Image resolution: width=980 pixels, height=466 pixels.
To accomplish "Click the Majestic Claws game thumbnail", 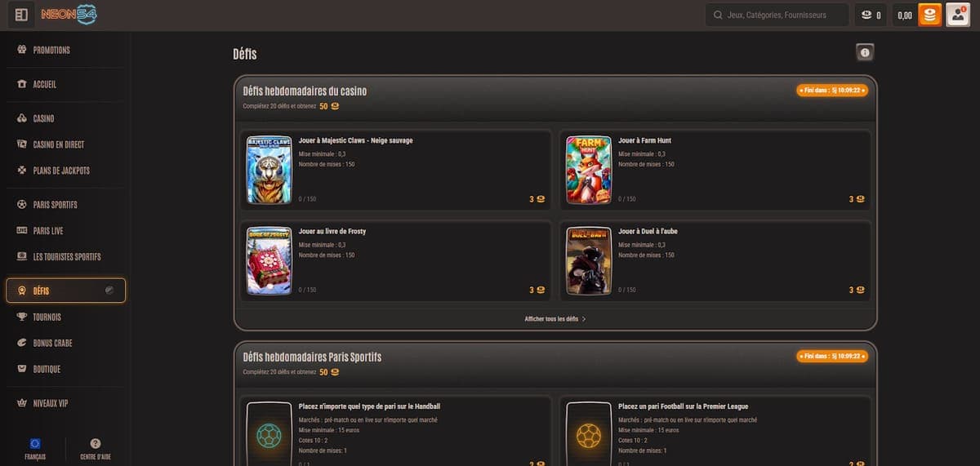I will pyautogui.click(x=269, y=170).
